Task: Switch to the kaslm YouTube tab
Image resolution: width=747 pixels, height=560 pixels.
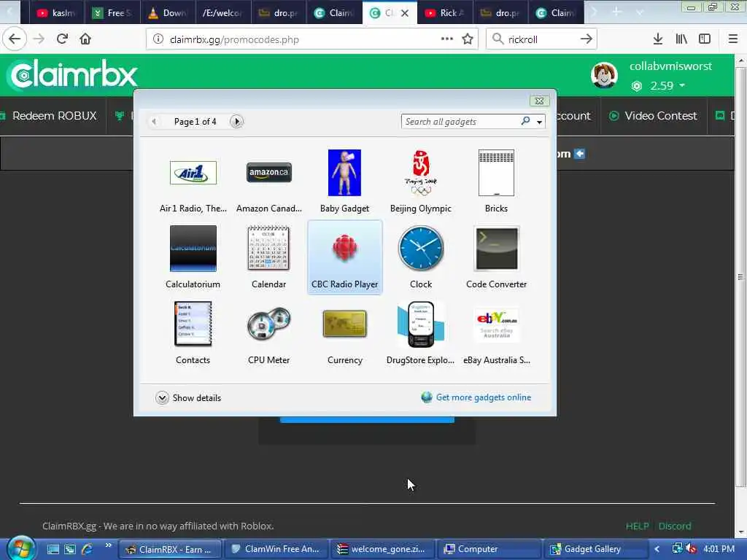Action: click(56, 13)
